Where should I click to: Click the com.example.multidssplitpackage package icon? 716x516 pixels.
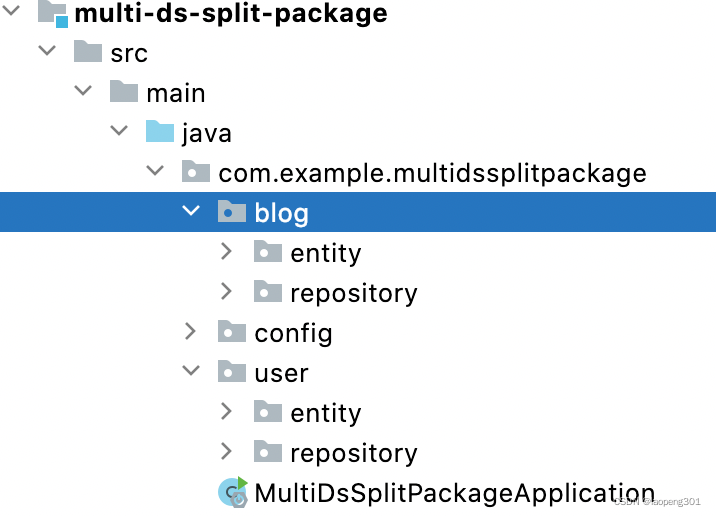pos(196,172)
